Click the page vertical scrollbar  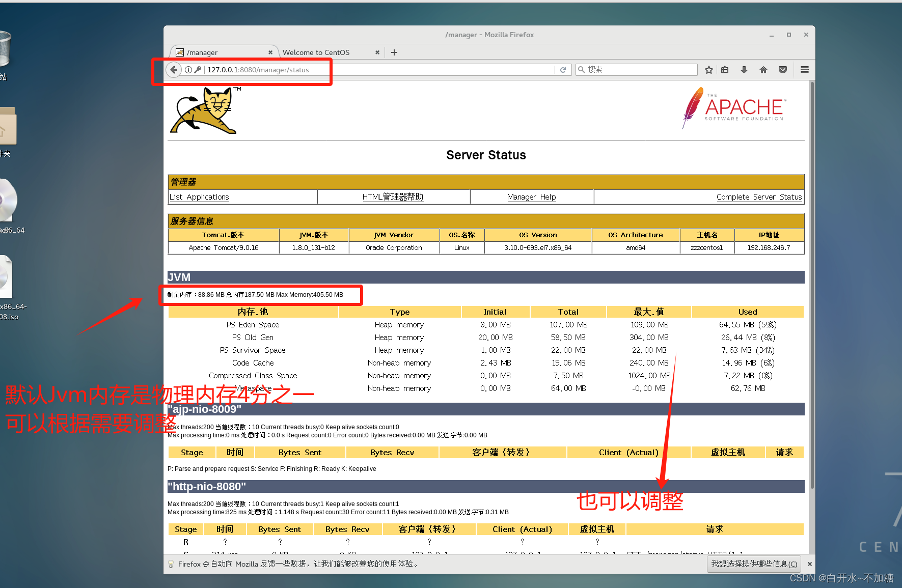point(812,285)
